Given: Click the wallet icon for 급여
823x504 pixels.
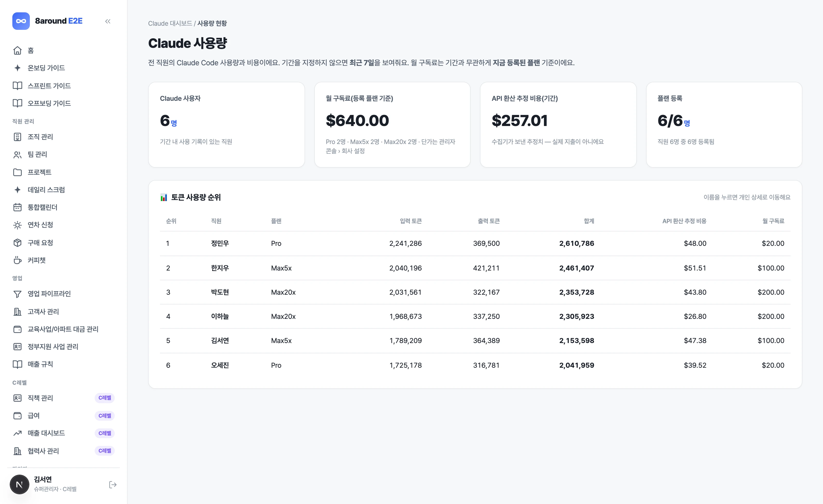Looking at the screenshot, I should coord(17,416).
